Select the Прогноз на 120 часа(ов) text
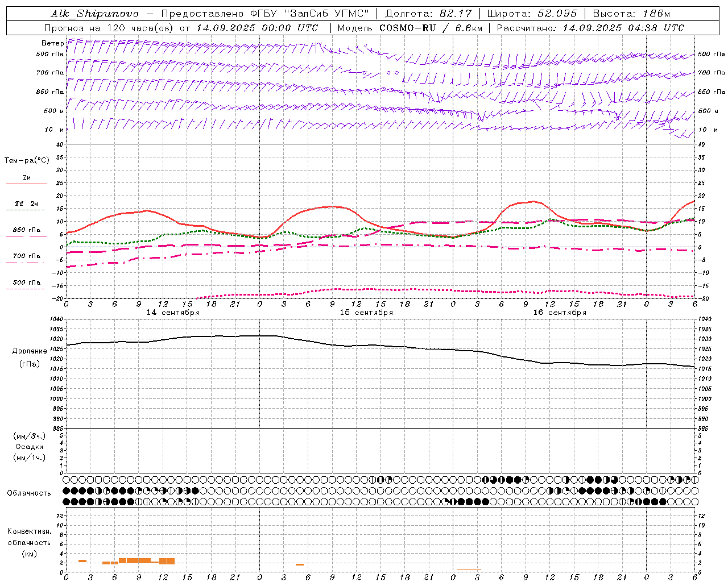The image size is (728, 582). (110, 28)
